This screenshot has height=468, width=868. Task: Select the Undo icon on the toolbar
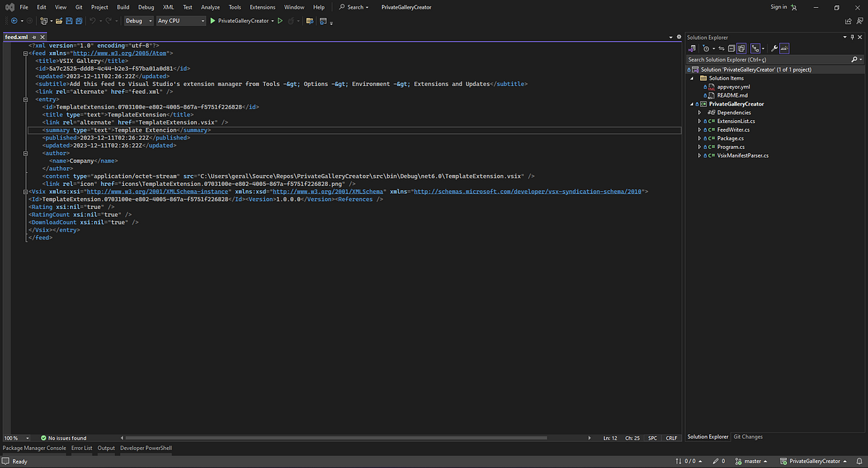tap(91, 21)
